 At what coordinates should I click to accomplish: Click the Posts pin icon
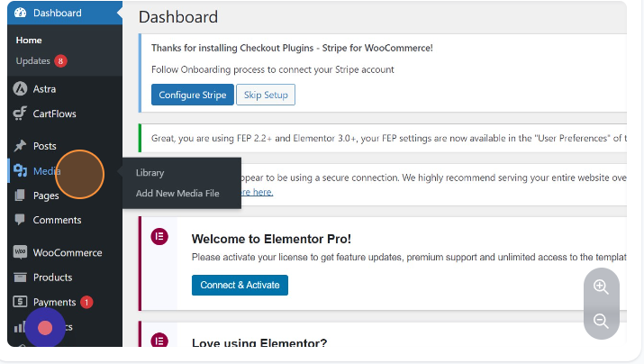point(20,146)
